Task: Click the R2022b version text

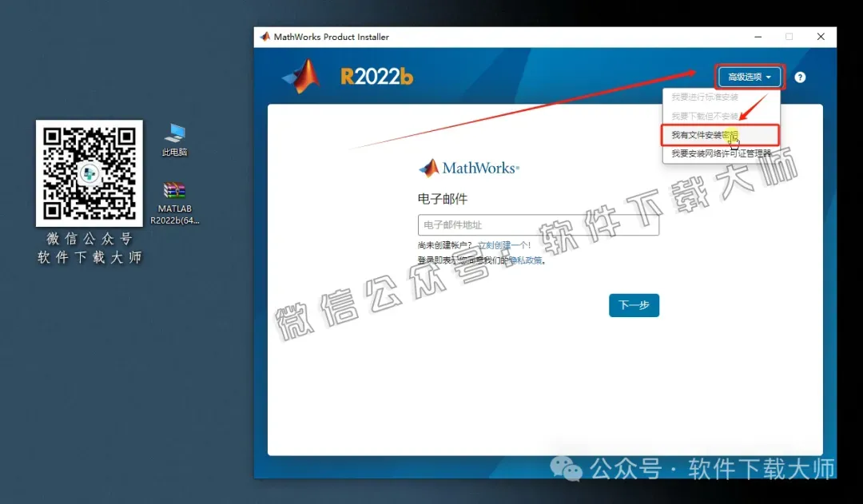Action: point(376,77)
